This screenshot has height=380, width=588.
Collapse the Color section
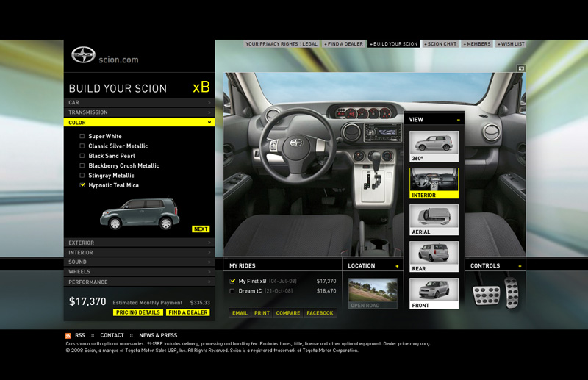coord(140,122)
